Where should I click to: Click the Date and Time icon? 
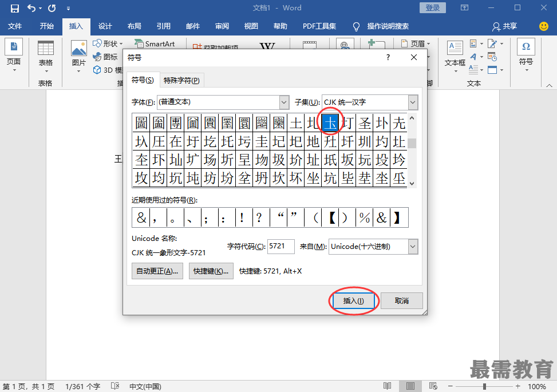(492, 57)
